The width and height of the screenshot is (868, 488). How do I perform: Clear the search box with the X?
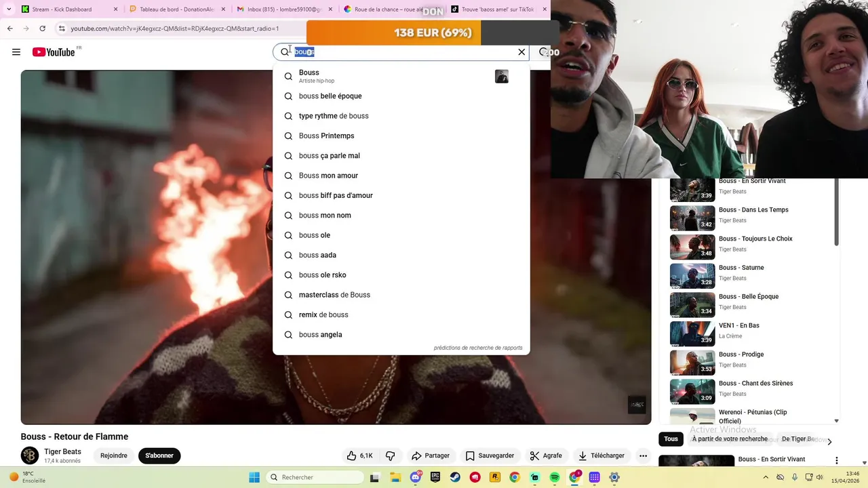point(521,52)
